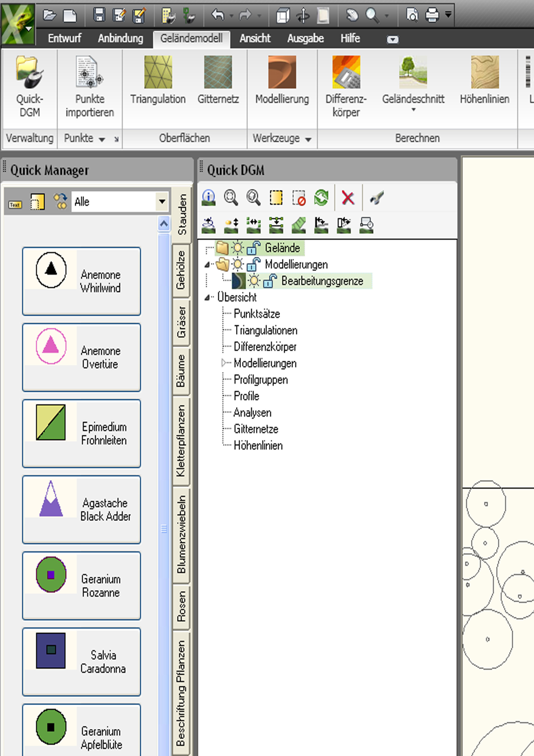Select Triangulationen in the tree
This screenshot has width=534, height=756.
(265, 330)
